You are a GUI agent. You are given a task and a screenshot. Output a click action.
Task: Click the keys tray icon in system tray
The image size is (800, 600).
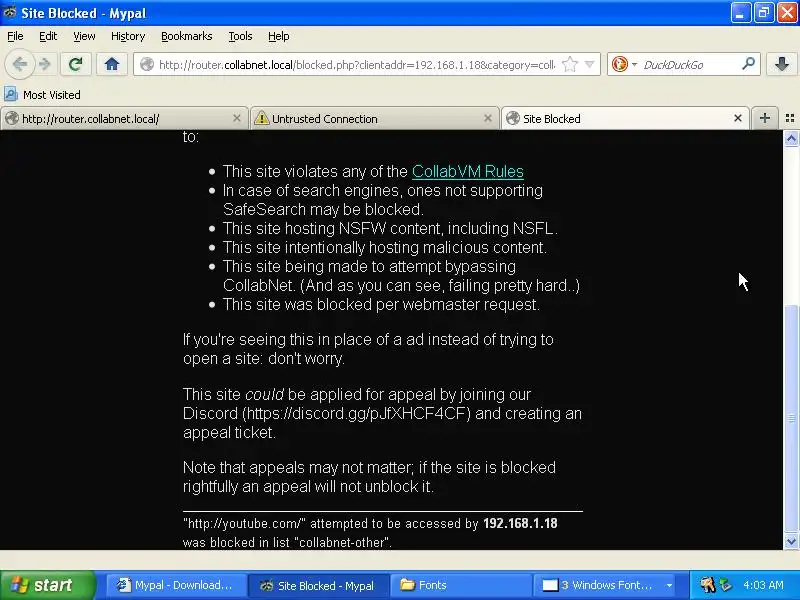[707, 585]
